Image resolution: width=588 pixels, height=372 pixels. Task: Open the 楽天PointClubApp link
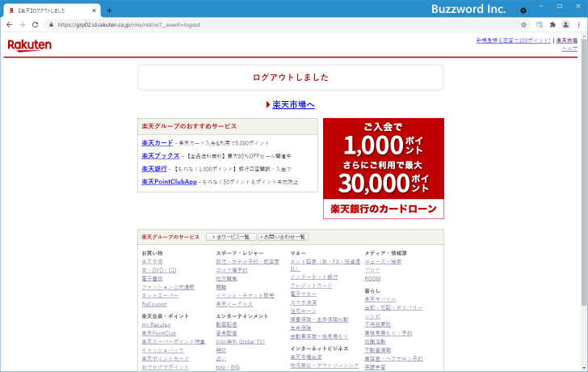(x=169, y=182)
